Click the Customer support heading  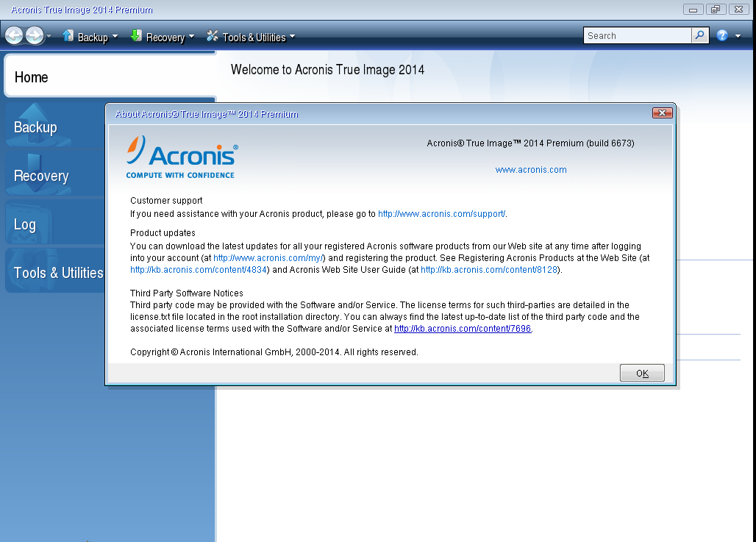point(166,201)
